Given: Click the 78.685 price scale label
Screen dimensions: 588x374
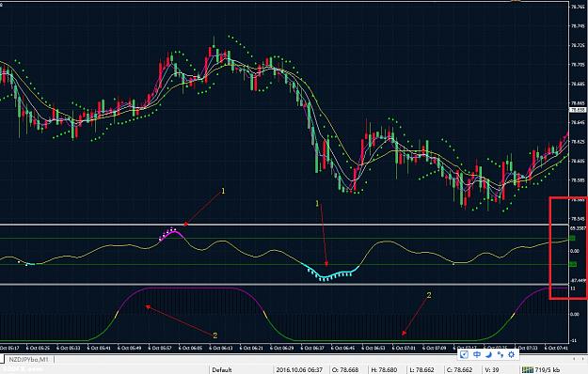Looking at the screenshot, I should [578, 84].
